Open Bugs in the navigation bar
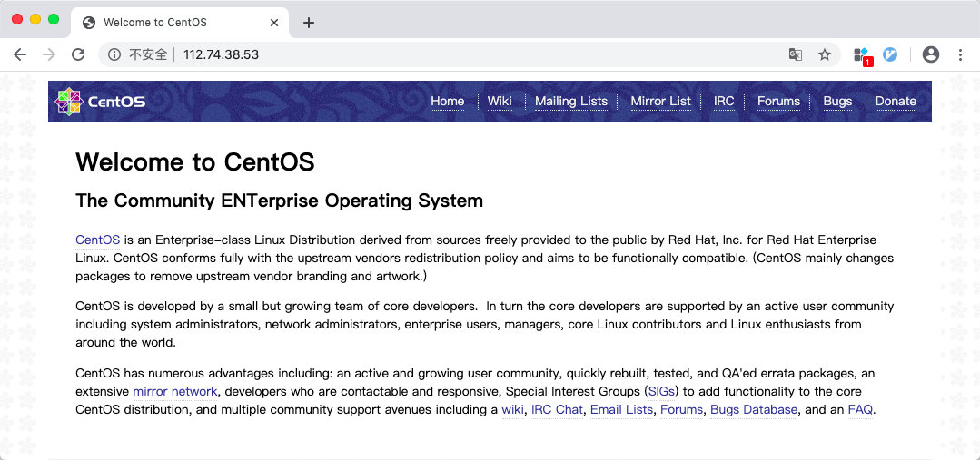Screen dimensions: 980x460 pos(837,101)
